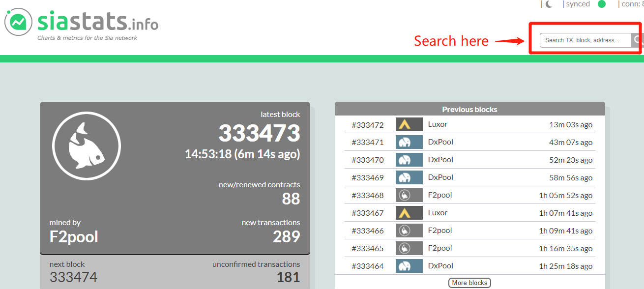Viewport: 644px width, 289px height.
Task: Click the 1h 16m 35s ago timestamp
Action: (x=566, y=249)
